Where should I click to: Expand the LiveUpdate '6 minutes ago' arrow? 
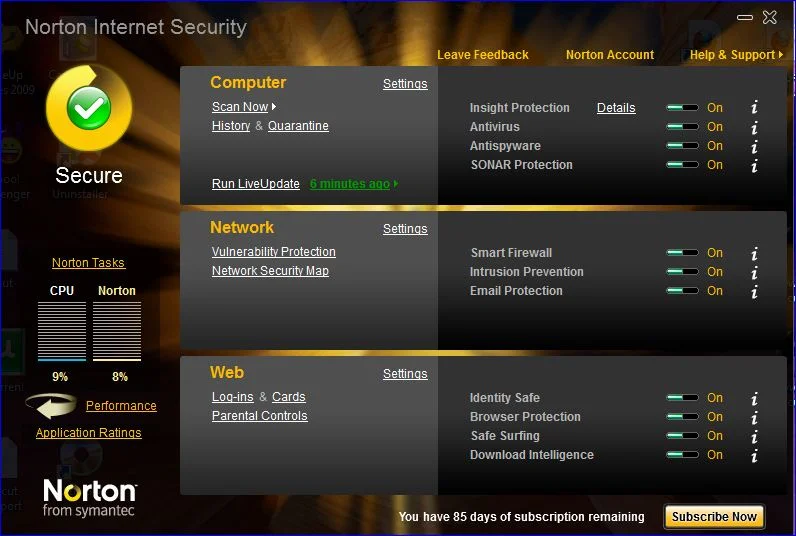pos(396,184)
